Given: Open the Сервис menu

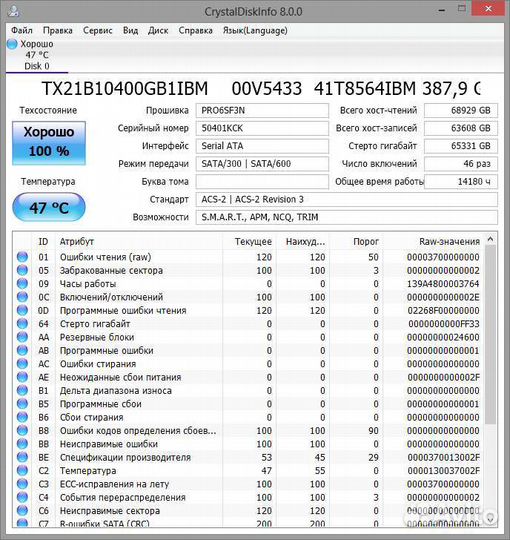Looking at the screenshot, I should point(98,30).
